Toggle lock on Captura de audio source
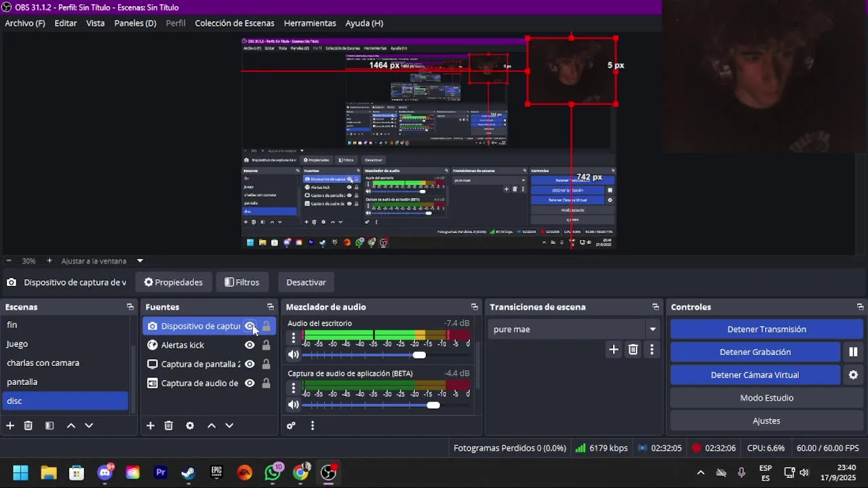 point(266,383)
